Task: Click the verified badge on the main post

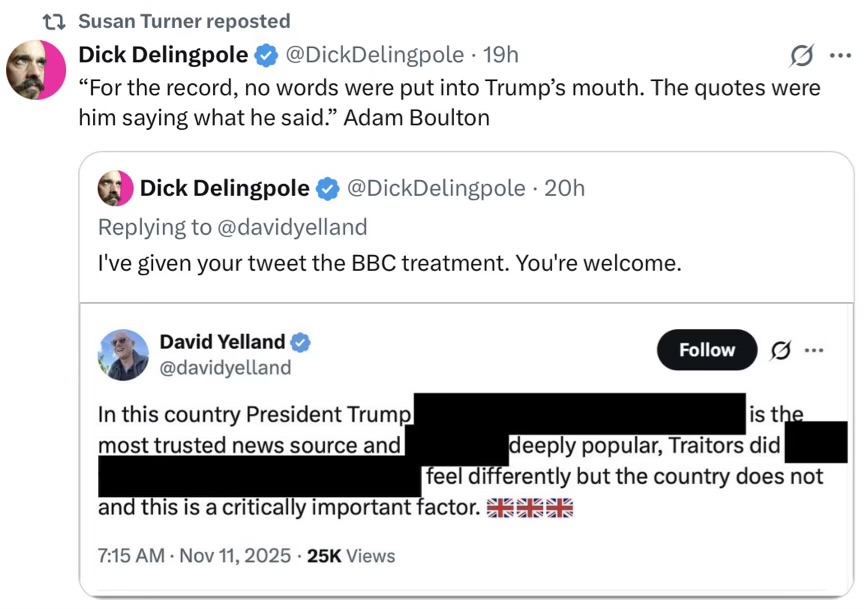Action: point(266,55)
